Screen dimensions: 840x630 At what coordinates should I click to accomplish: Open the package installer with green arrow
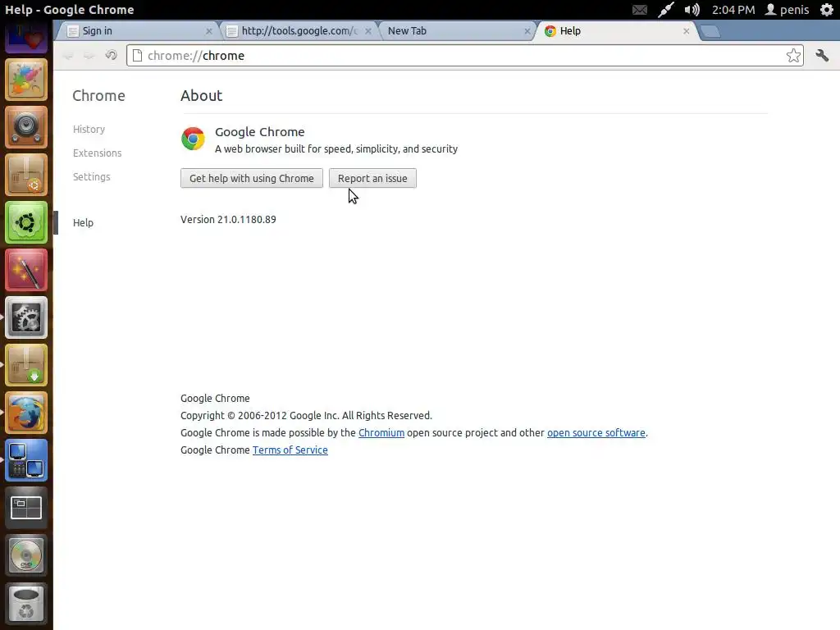coord(26,365)
